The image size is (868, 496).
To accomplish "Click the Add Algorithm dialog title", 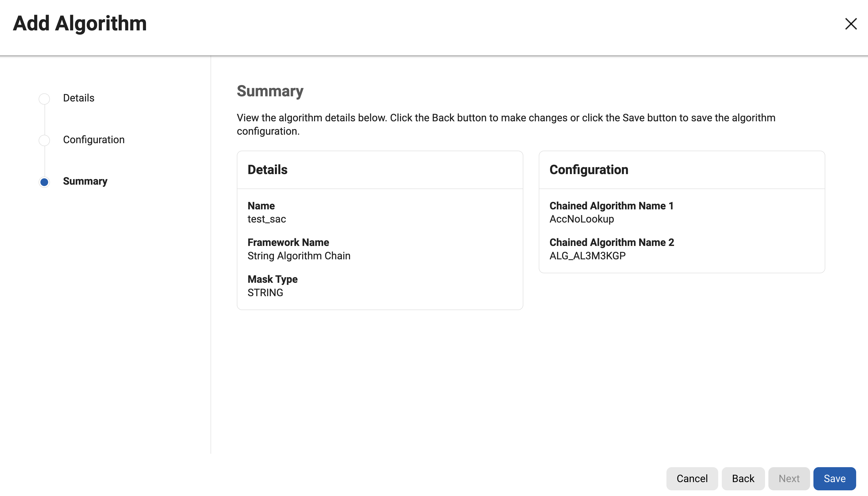I will coord(80,23).
